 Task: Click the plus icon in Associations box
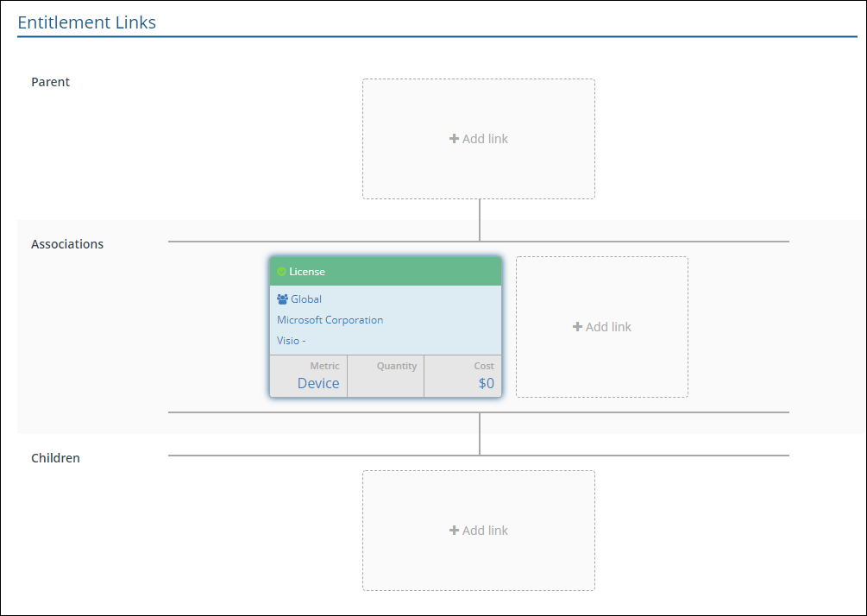point(577,327)
